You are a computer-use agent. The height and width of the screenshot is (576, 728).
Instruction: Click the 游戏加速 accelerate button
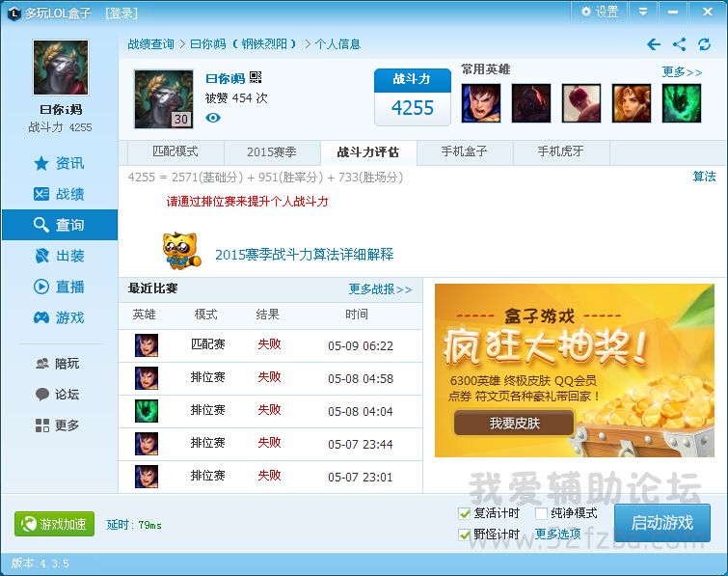(x=54, y=524)
